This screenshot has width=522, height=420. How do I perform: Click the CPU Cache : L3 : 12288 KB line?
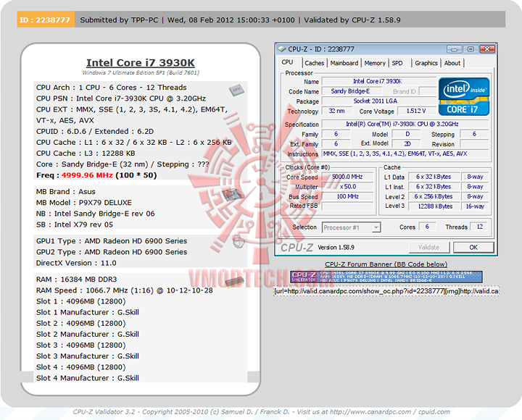pos(86,154)
